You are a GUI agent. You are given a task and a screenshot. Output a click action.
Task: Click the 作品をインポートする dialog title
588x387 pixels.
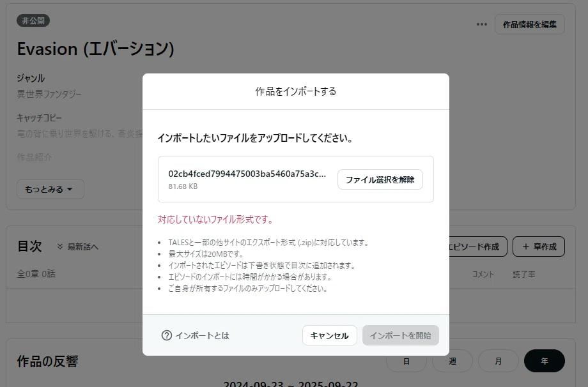click(295, 91)
